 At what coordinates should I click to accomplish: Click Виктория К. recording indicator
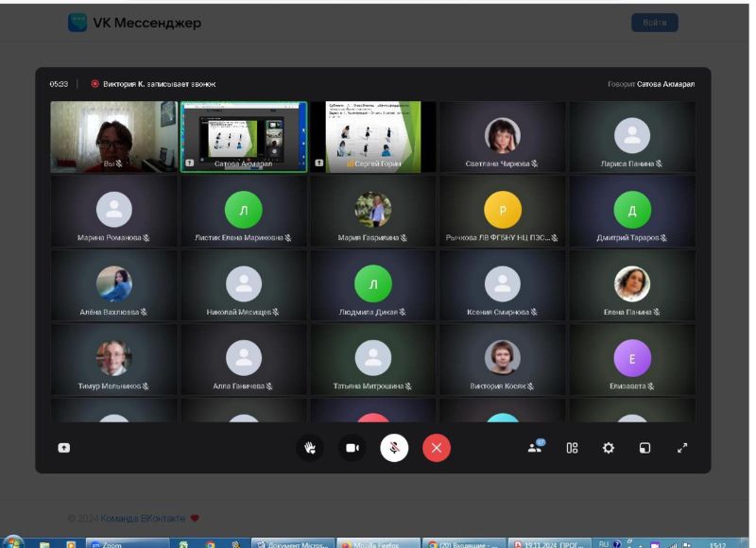point(152,84)
